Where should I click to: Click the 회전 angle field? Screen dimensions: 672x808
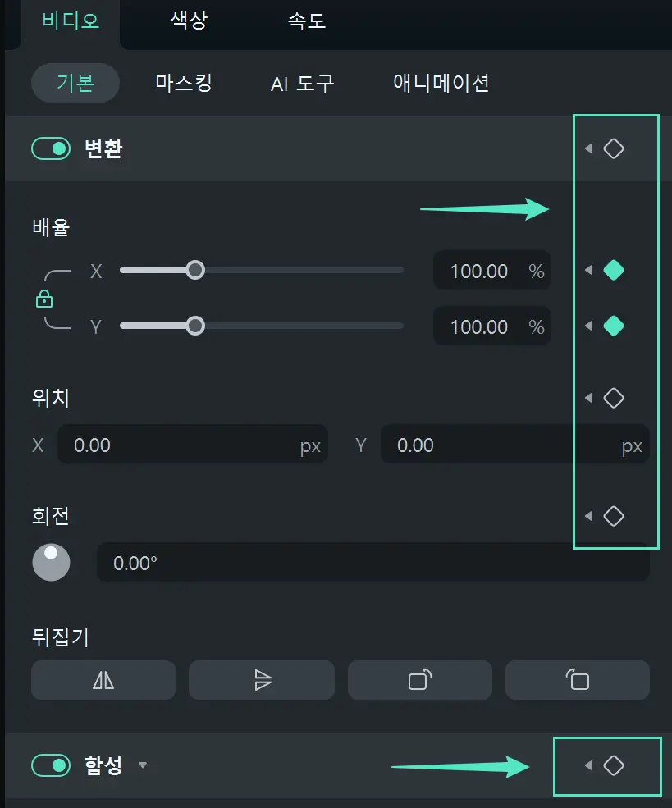[x=373, y=562]
